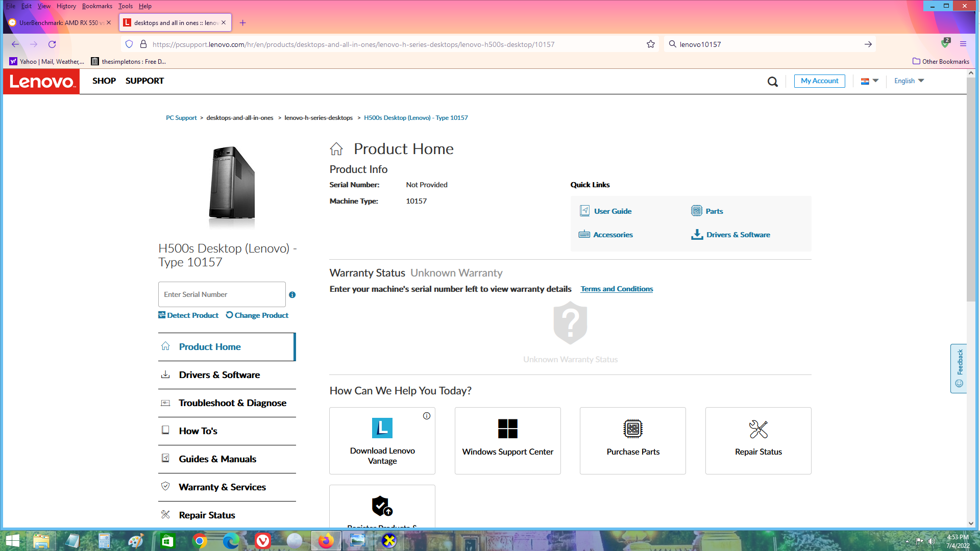
Task: Click the Enter Serial Number field
Action: 222,295
